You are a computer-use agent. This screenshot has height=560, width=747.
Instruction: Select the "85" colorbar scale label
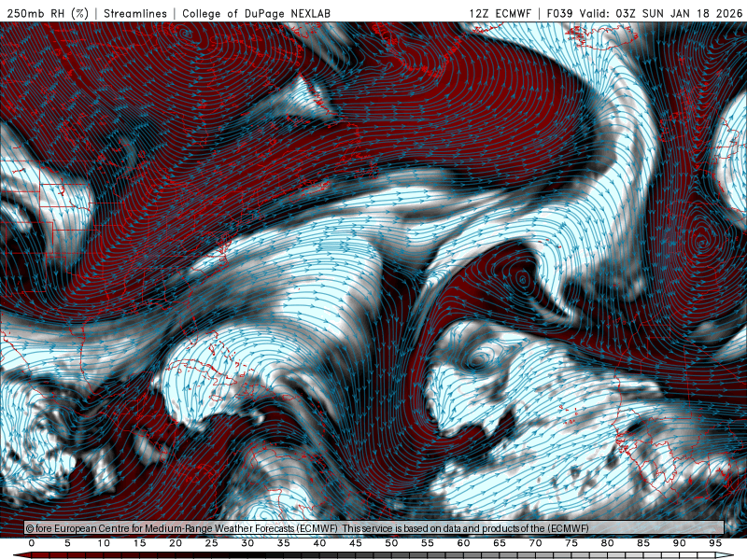coord(643,543)
